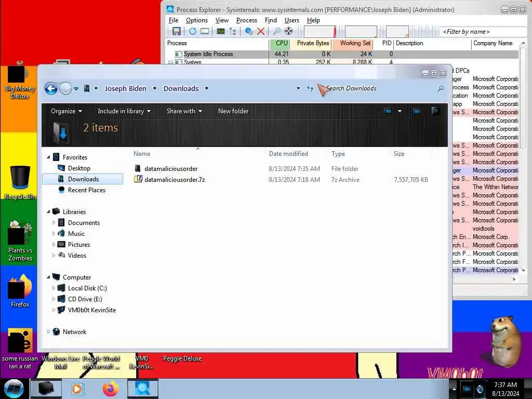
Task: Open the Big Money Deluxe desktop icon
Action: (x=20, y=82)
